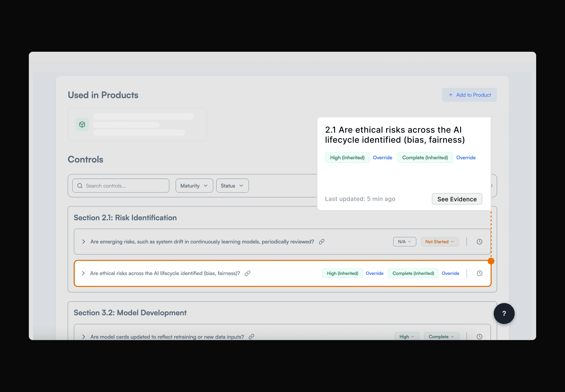Open the Maturity filter dropdown
The width and height of the screenshot is (565, 392).
(194, 186)
